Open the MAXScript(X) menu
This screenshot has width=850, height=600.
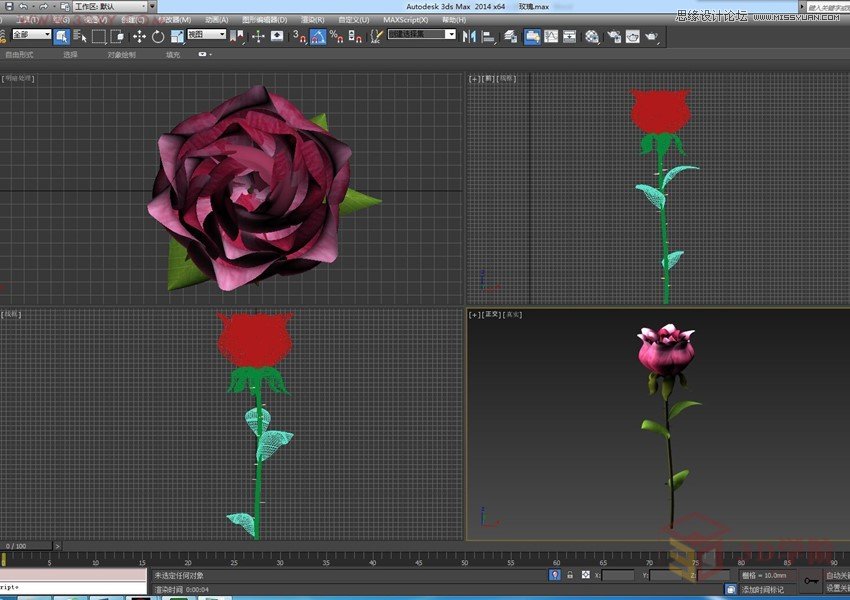(405, 20)
